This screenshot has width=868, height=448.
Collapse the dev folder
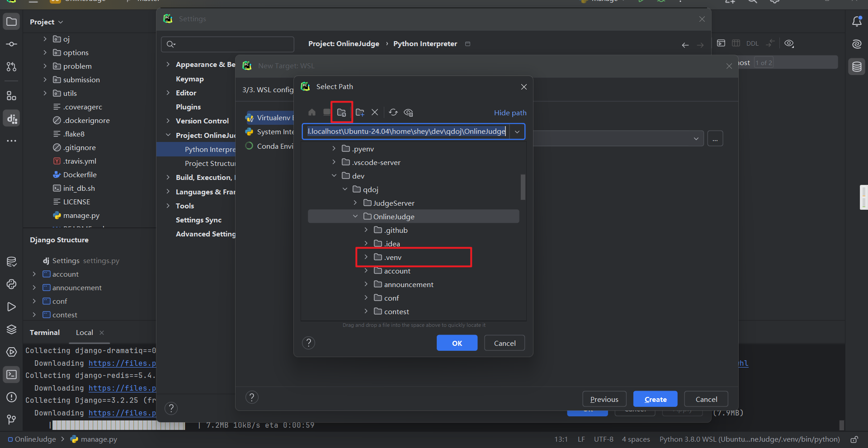pyautogui.click(x=334, y=176)
